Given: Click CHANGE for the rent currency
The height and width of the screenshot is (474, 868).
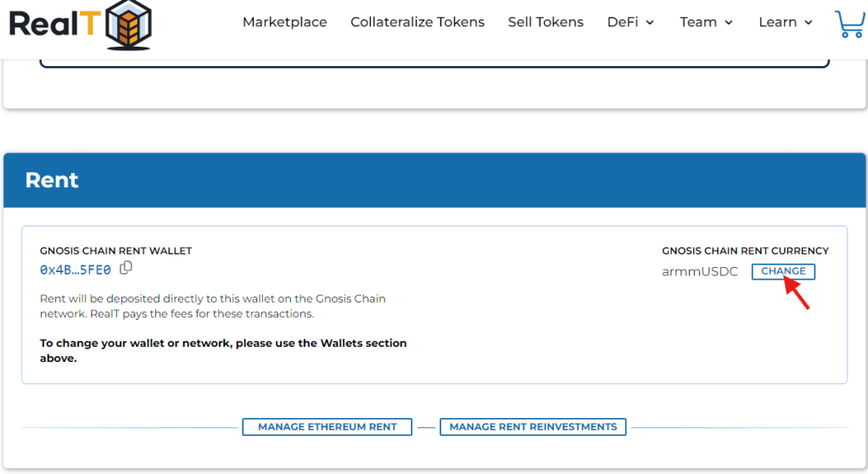Looking at the screenshot, I should click(783, 271).
